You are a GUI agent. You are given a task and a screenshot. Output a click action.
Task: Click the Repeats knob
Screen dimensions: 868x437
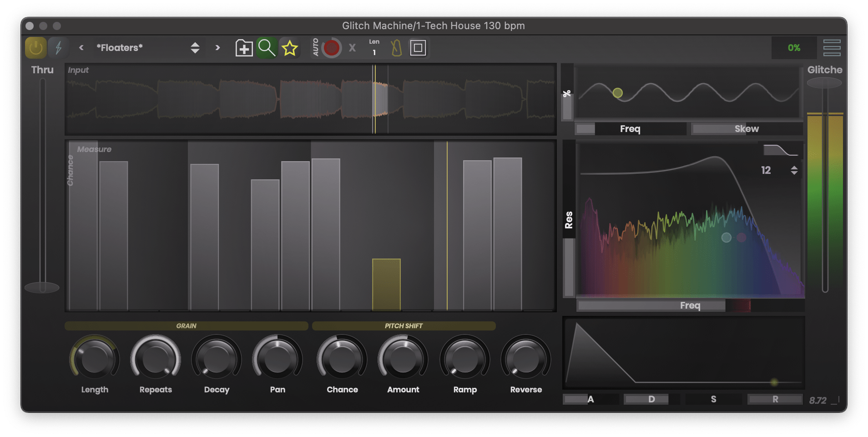pos(156,359)
